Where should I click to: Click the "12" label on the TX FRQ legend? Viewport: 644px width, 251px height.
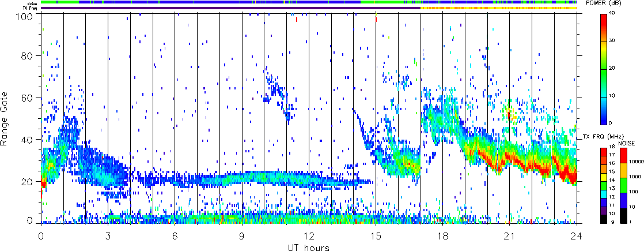(612, 197)
